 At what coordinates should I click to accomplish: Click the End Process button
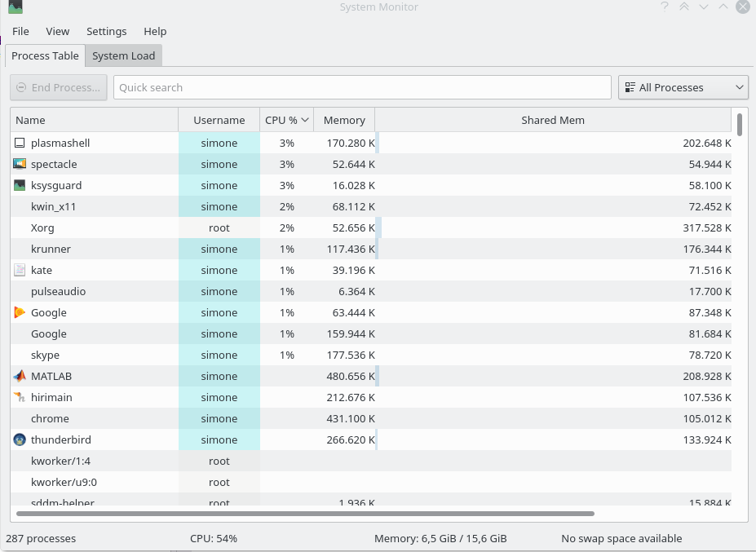pos(59,87)
